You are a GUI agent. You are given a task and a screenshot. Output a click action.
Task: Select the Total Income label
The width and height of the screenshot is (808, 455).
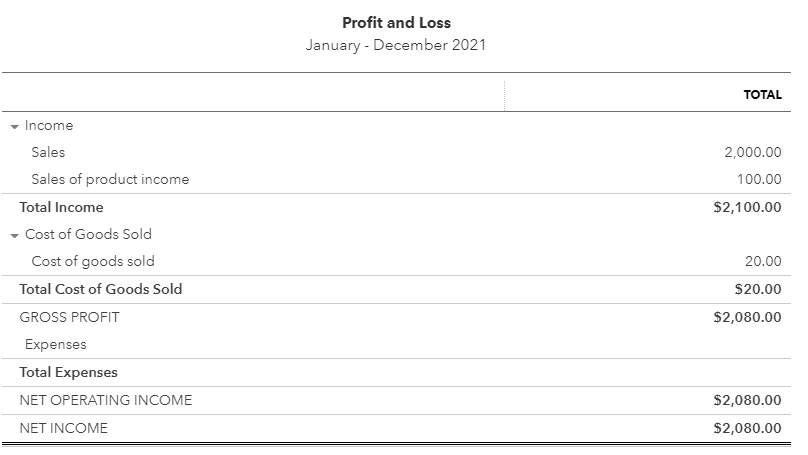[61, 207]
